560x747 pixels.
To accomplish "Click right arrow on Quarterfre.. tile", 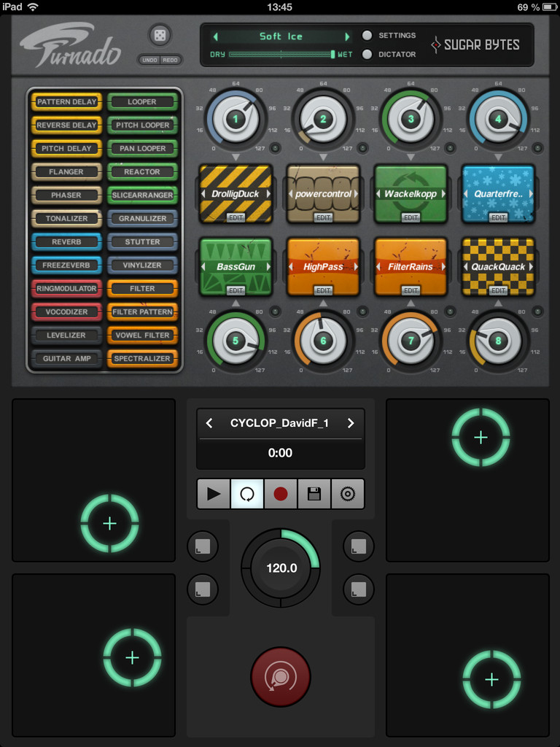I will point(531,194).
